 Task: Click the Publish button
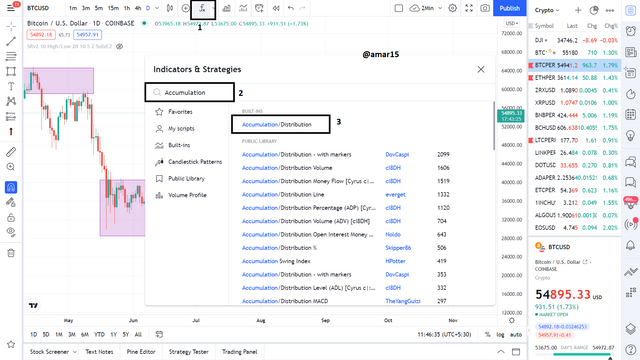point(509,8)
